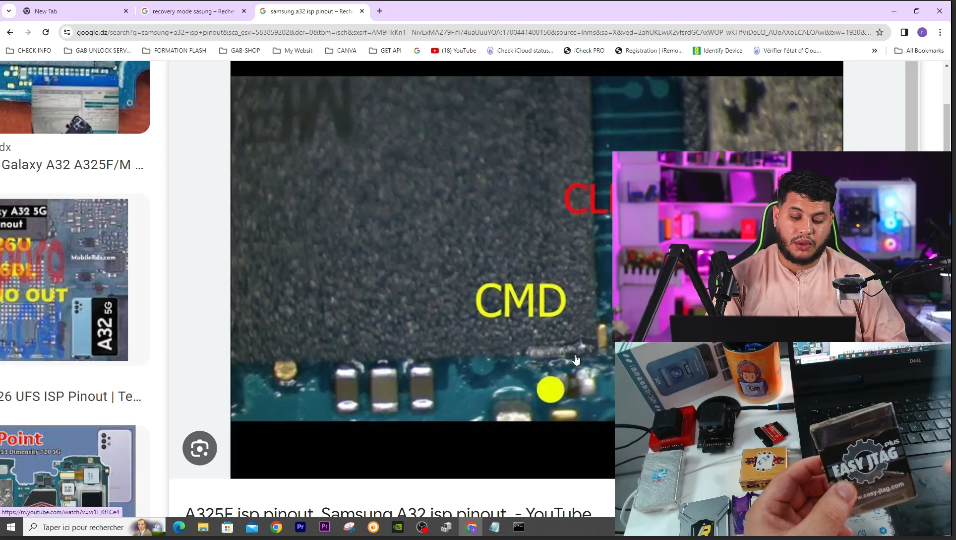The width and height of the screenshot is (956, 540).
Task: Go back to previous page
Action: click(x=10, y=32)
